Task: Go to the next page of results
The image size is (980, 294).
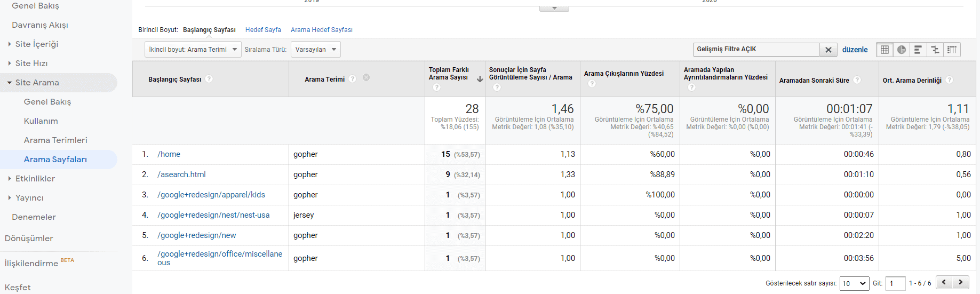Action: click(961, 283)
